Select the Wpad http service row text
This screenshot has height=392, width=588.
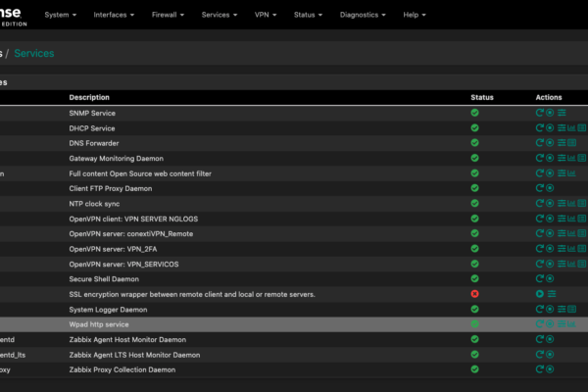[x=99, y=324]
